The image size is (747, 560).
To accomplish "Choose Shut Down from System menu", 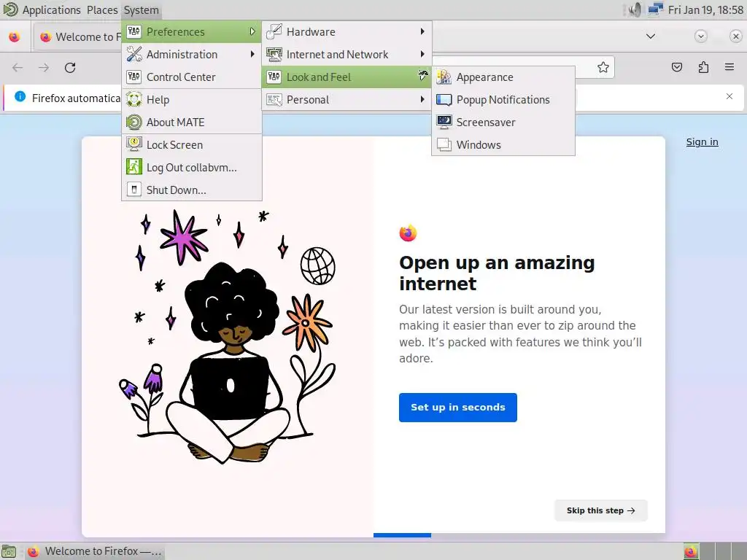I will (x=192, y=190).
